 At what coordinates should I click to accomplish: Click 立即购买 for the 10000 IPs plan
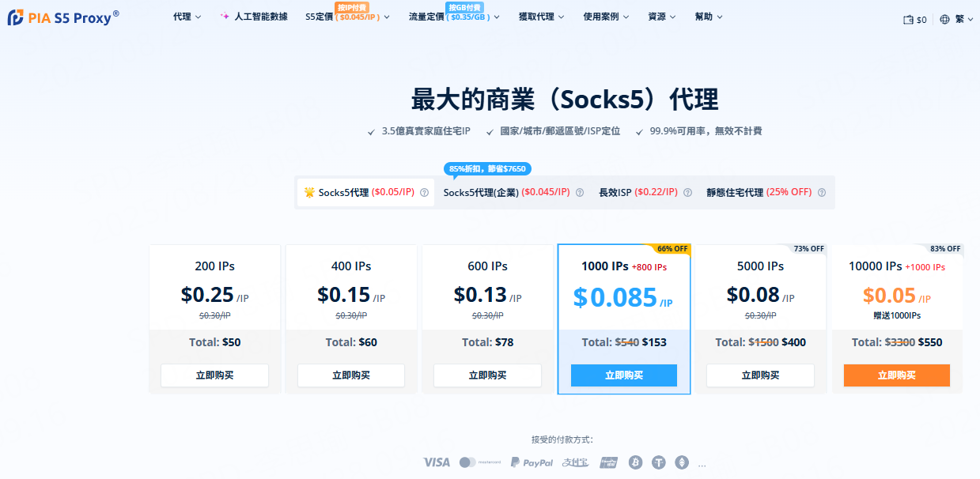896,375
